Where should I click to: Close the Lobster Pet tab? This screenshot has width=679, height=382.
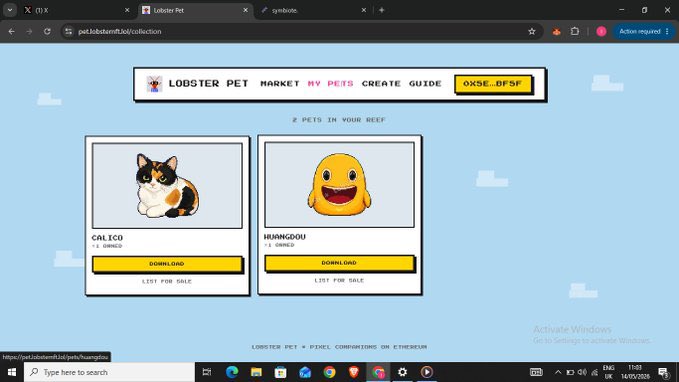tap(246, 10)
